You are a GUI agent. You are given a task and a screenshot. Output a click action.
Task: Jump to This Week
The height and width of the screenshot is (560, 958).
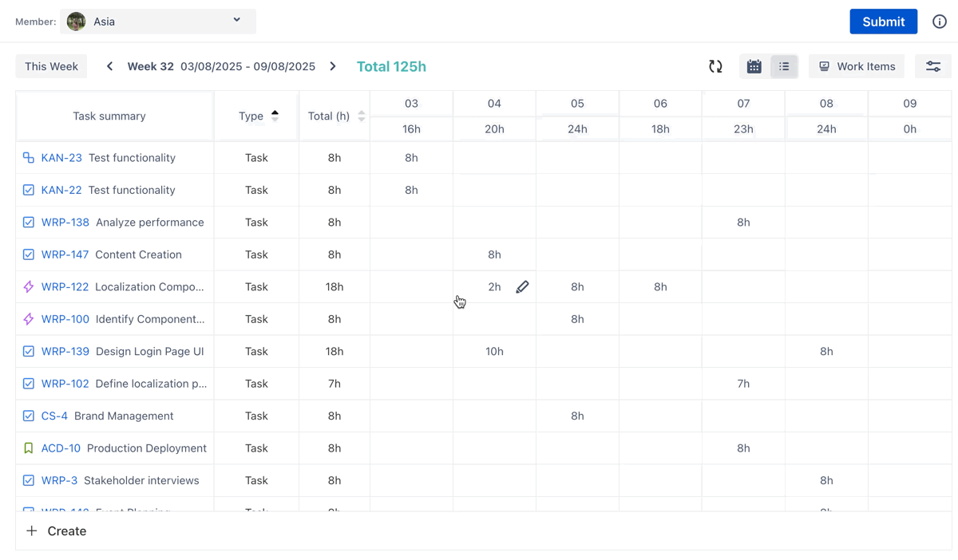pyautogui.click(x=51, y=66)
